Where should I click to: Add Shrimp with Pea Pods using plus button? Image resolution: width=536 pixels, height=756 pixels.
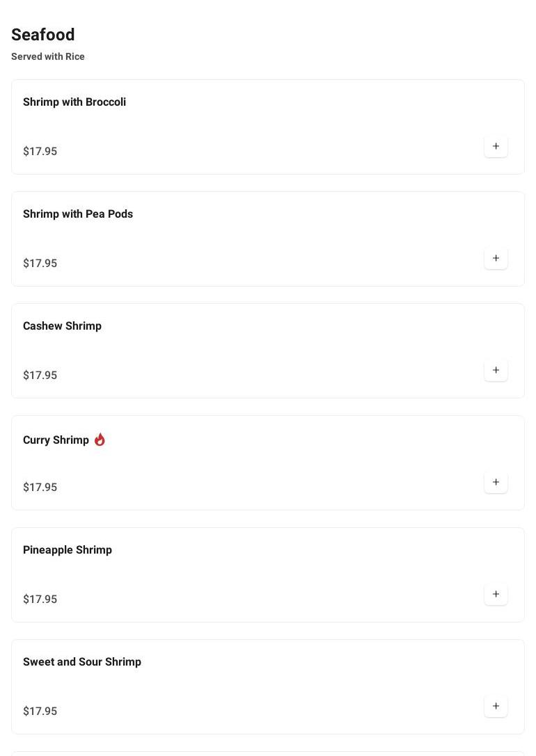tap(496, 258)
